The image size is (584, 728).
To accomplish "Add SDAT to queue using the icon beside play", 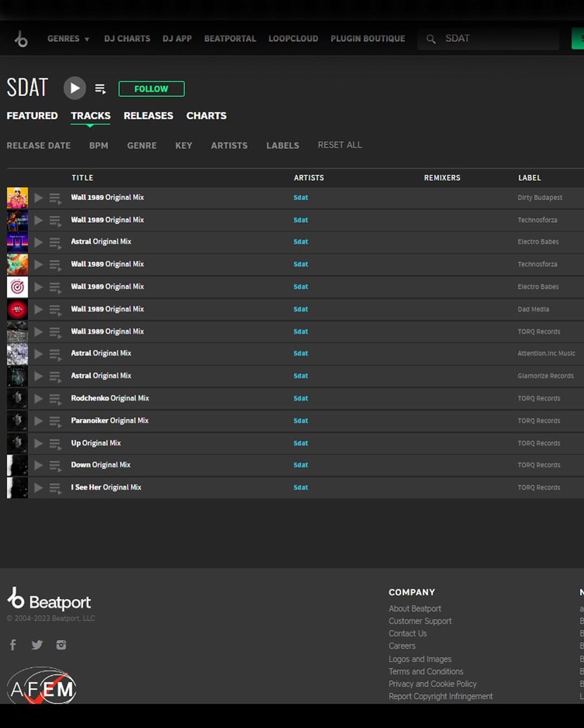I will click(x=101, y=89).
